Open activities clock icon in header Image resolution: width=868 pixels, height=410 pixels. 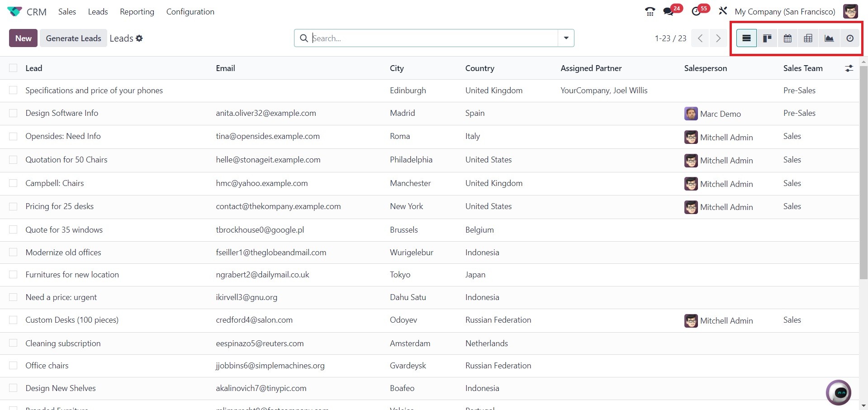(x=696, y=12)
